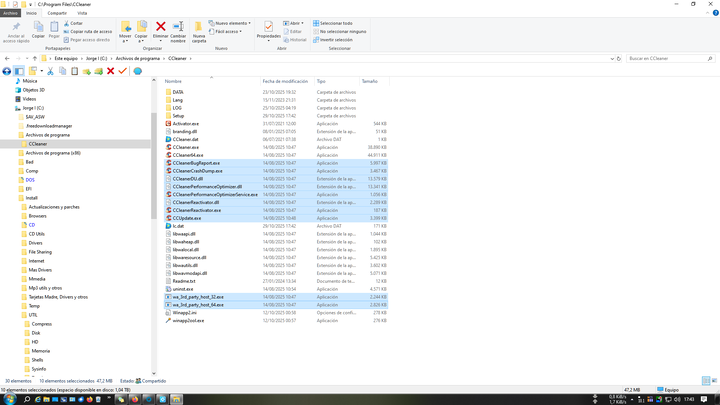Open the Abrir dropdown in ribbon
The height and width of the screenshot is (405, 720).
click(293, 23)
